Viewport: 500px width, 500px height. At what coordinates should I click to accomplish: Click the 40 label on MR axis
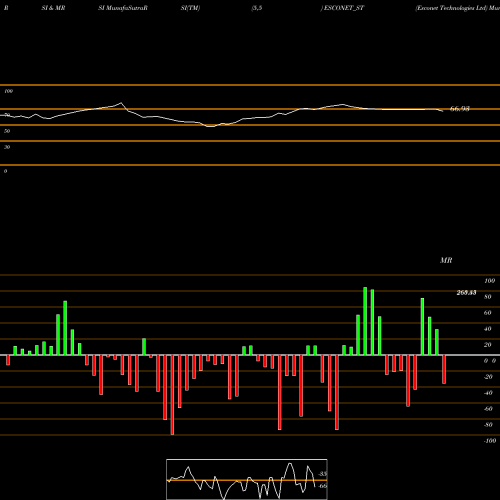(488, 329)
